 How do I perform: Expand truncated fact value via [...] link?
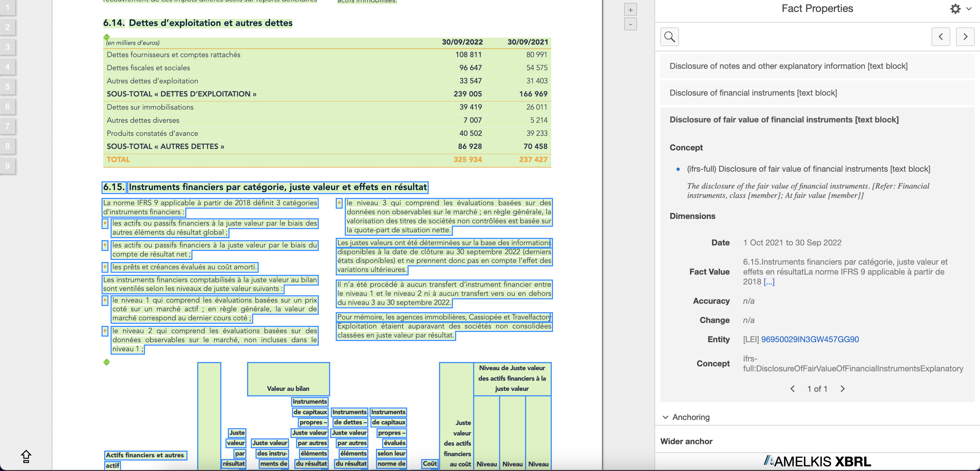coord(769,282)
